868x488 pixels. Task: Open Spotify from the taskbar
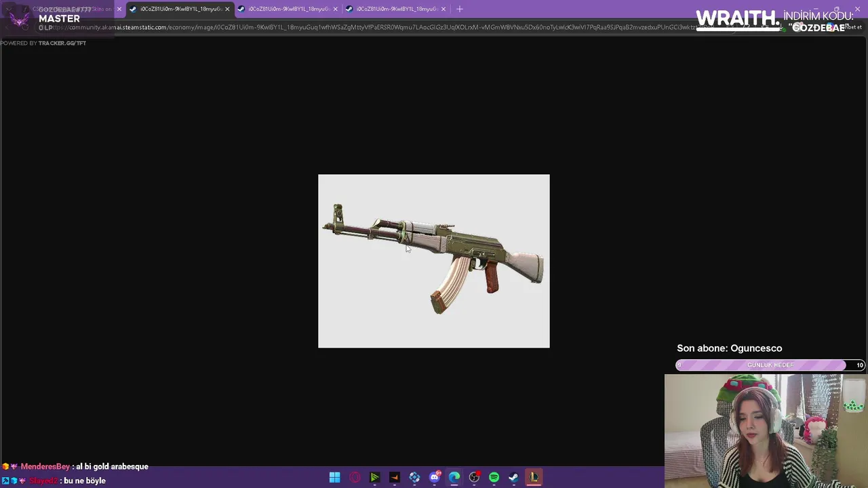coord(494,477)
